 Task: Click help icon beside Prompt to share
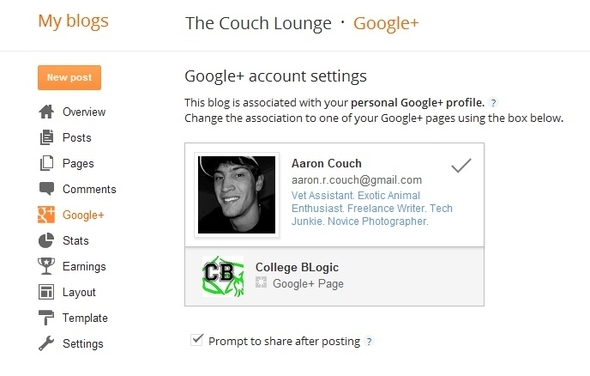point(370,341)
